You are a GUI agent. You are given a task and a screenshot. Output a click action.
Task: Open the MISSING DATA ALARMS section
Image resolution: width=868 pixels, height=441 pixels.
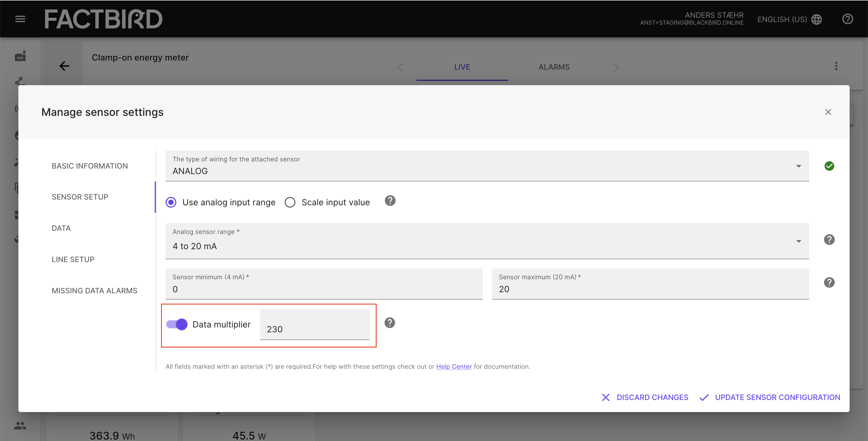coord(94,291)
